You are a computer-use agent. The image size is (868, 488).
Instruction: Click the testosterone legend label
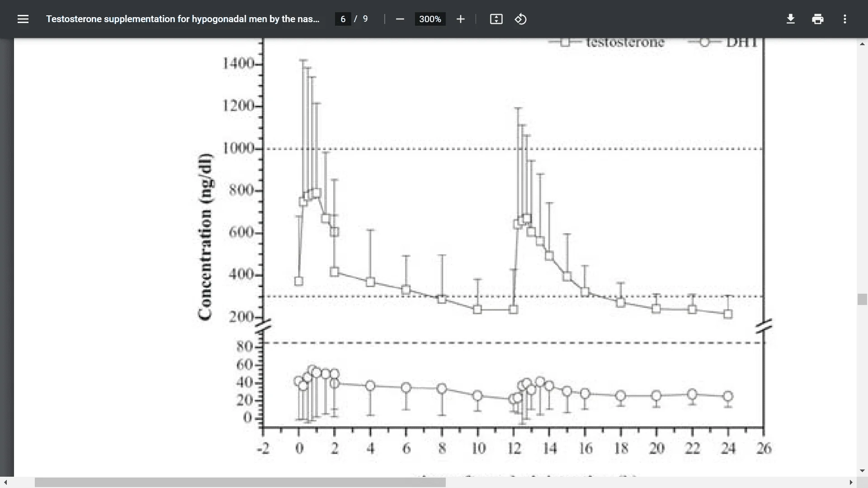coord(625,43)
